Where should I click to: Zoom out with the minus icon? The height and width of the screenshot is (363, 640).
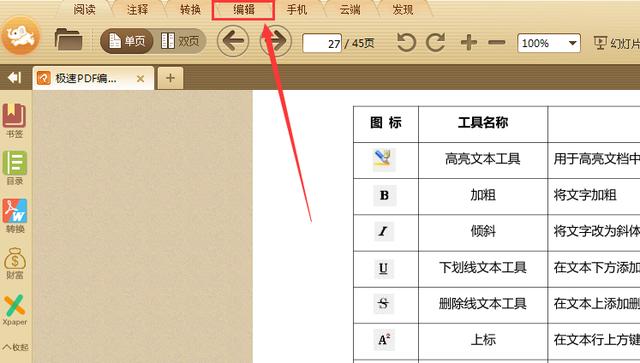pyautogui.click(x=497, y=42)
